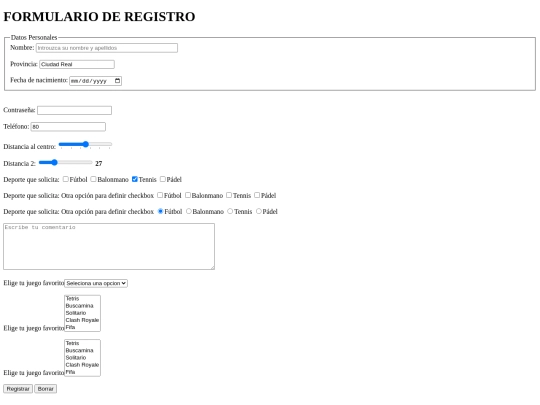Select Tetris in the second game listbox
Viewport: 540px width, 405px height.
click(x=82, y=343)
